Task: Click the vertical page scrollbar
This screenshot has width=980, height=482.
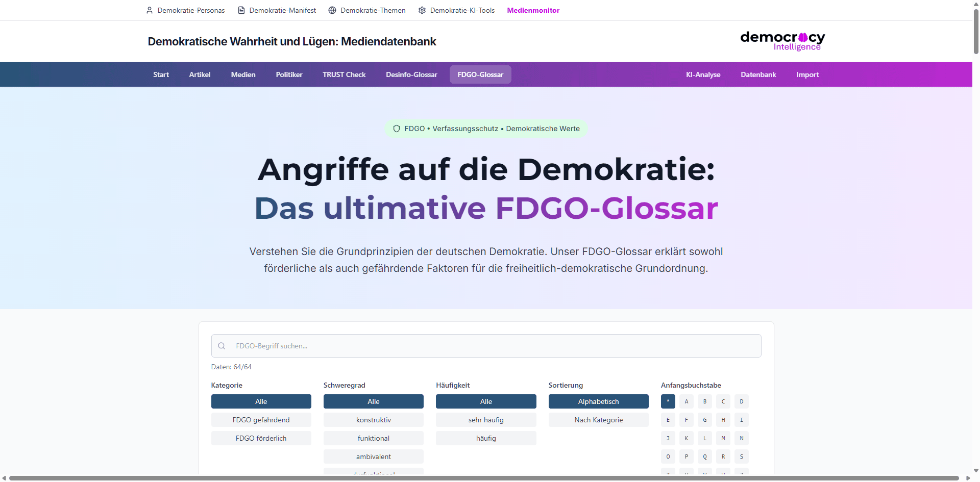Action: tap(976, 31)
